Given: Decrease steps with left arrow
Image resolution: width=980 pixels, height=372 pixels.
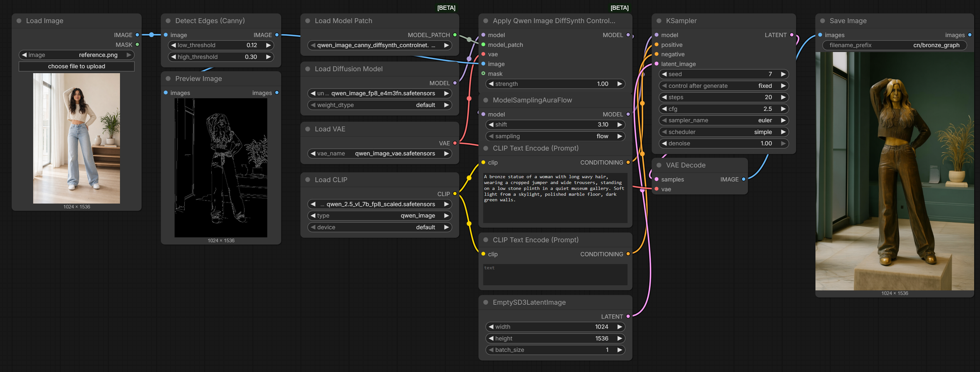Looking at the screenshot, I should coord(664,97).
